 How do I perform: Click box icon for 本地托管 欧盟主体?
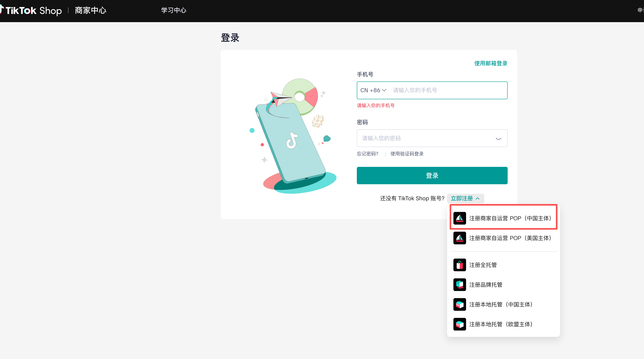coord(460,324)
